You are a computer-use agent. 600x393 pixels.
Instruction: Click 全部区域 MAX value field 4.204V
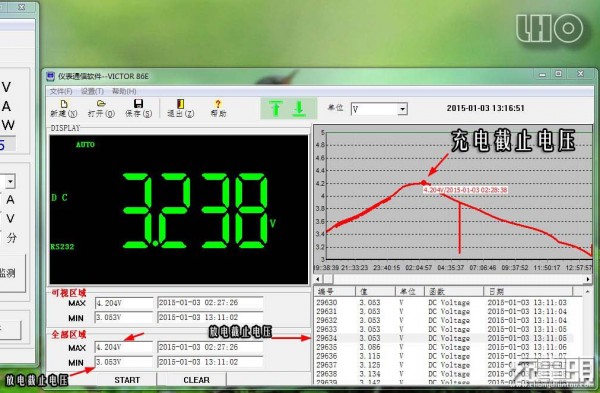tap(124, 347)
